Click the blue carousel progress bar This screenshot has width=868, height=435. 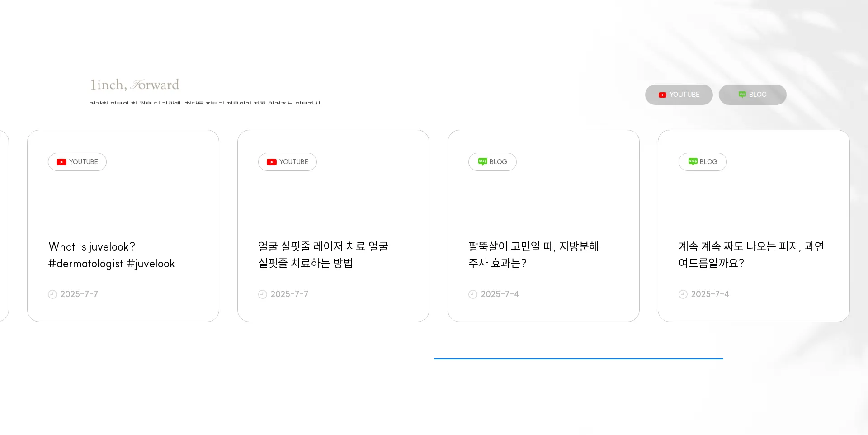point(579,359)
